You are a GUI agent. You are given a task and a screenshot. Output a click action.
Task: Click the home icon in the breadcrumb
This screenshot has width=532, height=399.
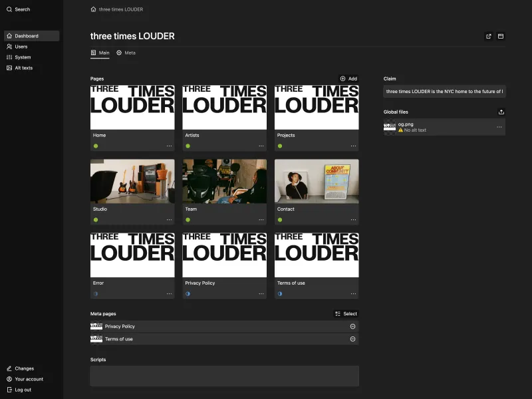pos(92,9)
